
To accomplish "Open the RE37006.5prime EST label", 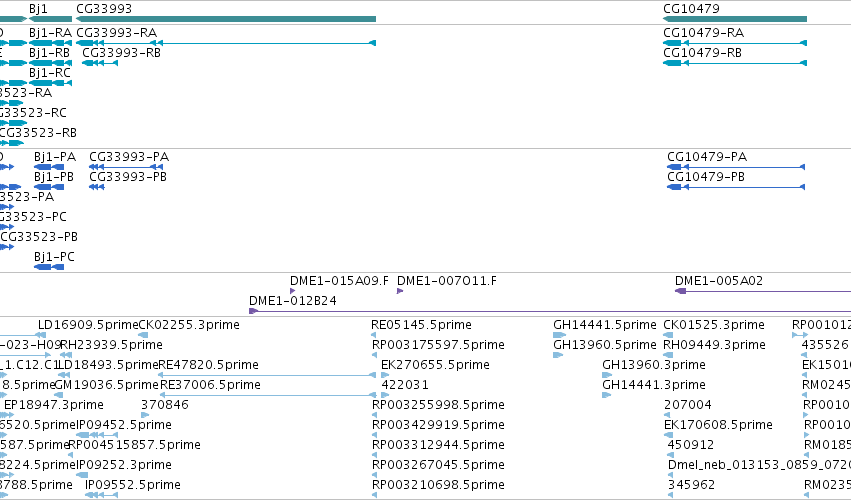I will (x=210, y=385).
